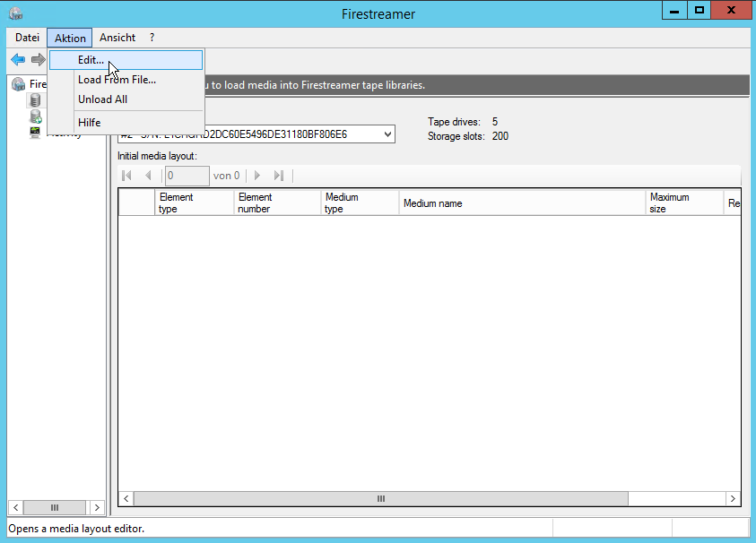Go to next record in navigator
Screen dimensions: 756x543
[257, 176]
